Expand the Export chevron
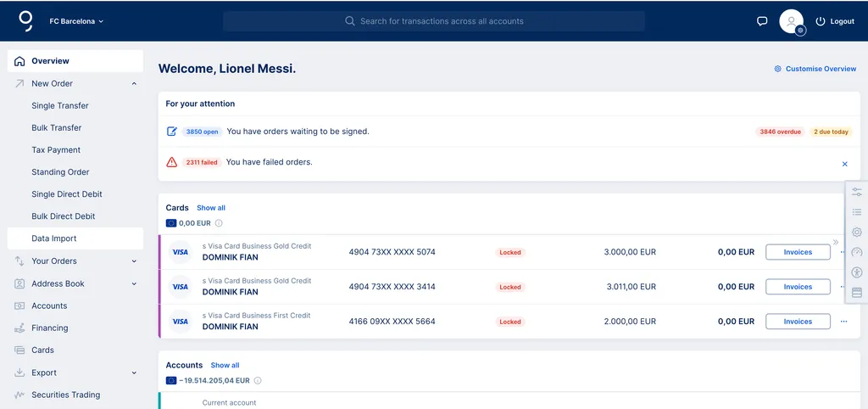The height and width of the screenshot is (409, 868). click(134, 373)
